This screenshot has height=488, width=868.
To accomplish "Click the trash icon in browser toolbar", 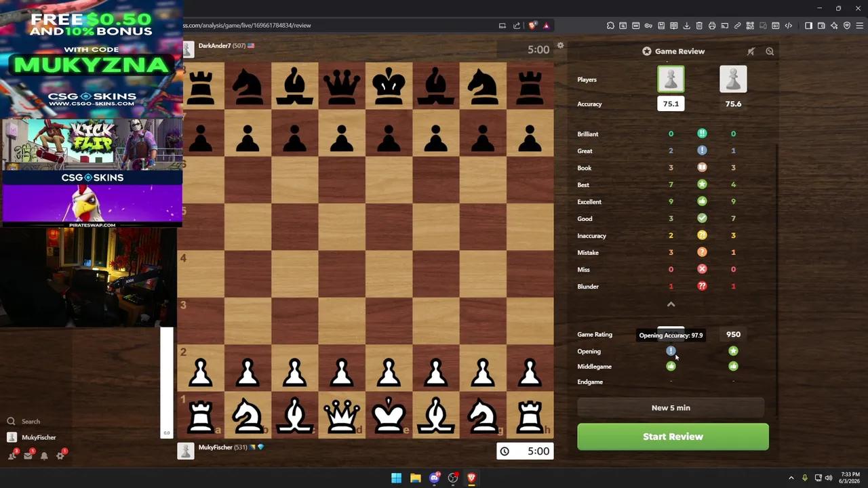I will 699,26.
